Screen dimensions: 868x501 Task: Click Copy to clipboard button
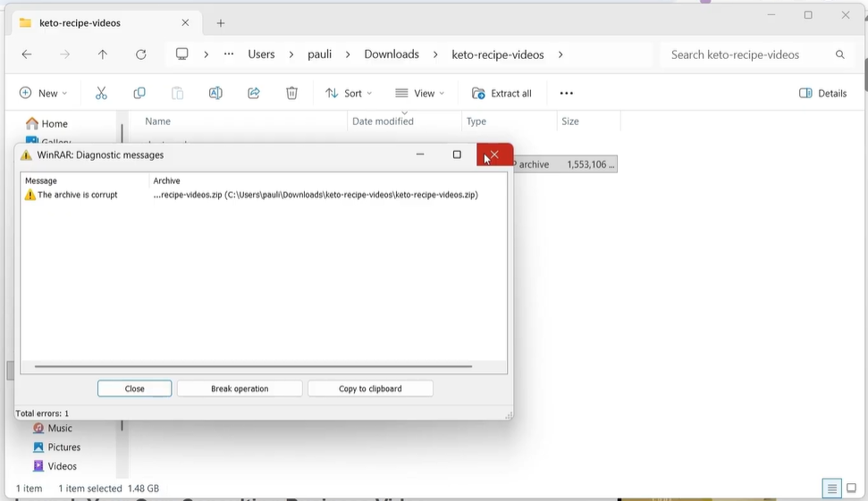coord(370,388)
